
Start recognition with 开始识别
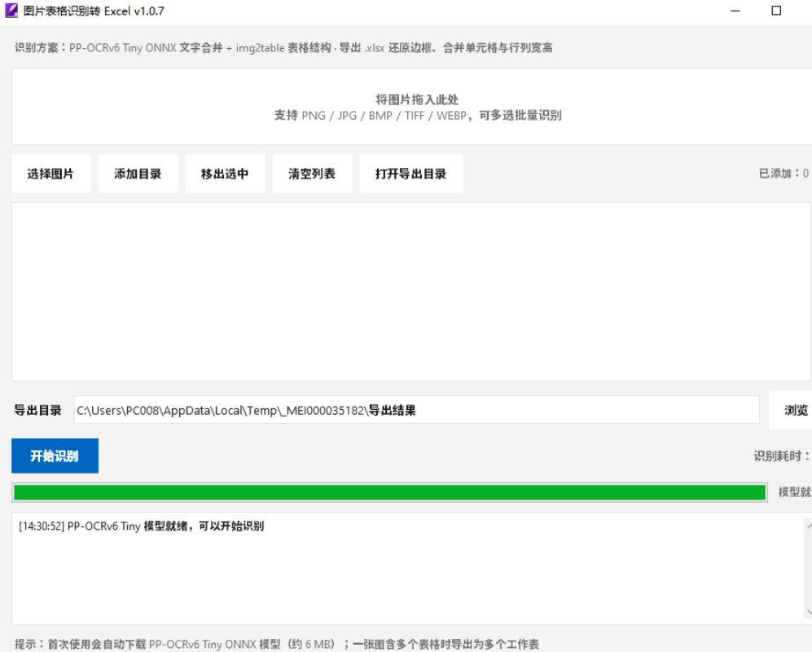click(55, 456)
